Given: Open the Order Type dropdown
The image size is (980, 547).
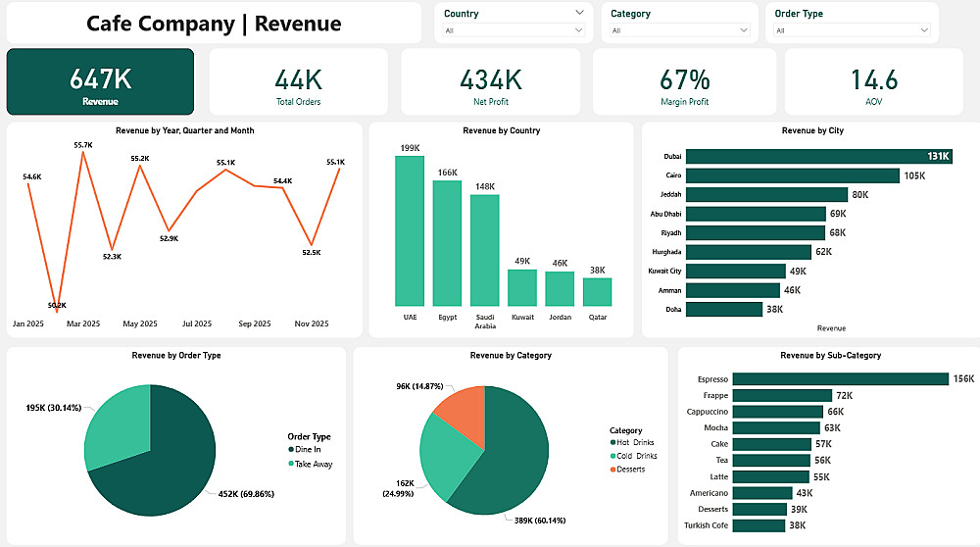Looking at the screenshot, I should [x=852, y=30].
